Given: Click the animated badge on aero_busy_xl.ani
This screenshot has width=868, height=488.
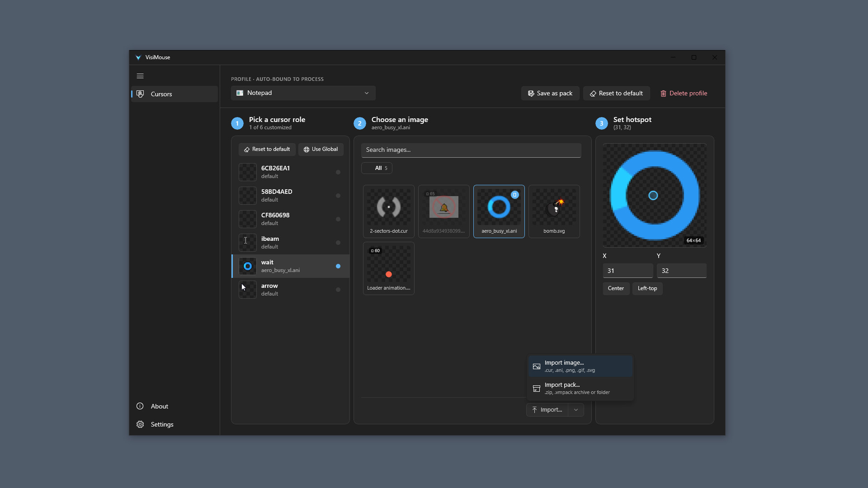Looking at the screenshot, I should [x=514, y=195].
